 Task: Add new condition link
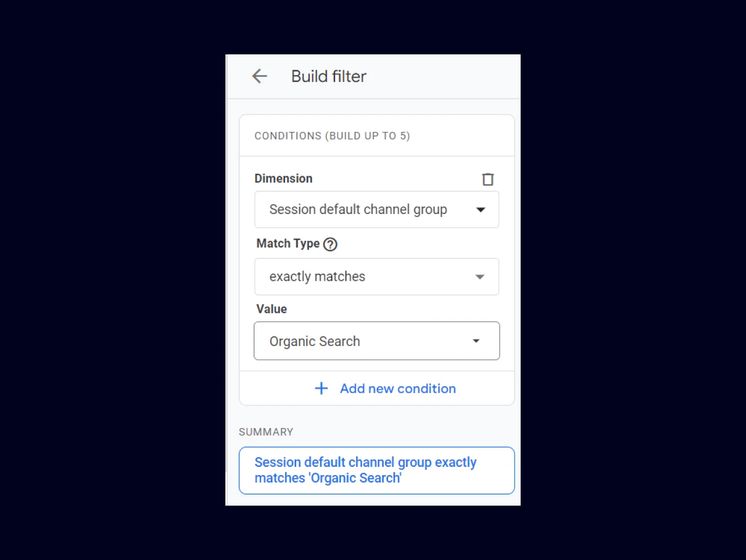398,389
